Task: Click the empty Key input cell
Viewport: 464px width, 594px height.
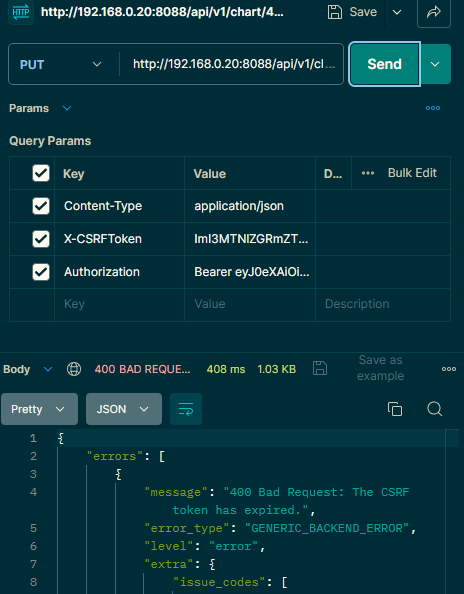Action: pyautogui.click(x=119, y=304)
